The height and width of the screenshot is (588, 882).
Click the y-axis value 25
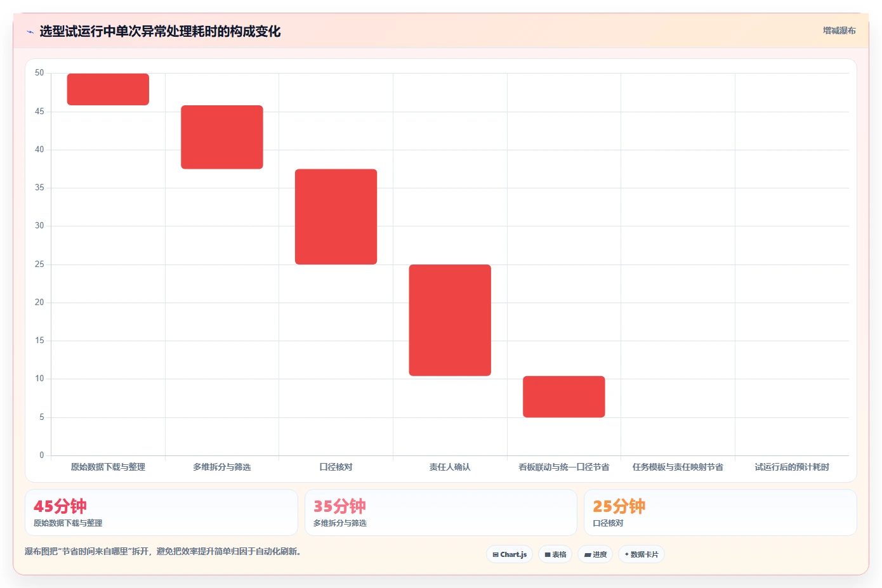pos(39,265)
